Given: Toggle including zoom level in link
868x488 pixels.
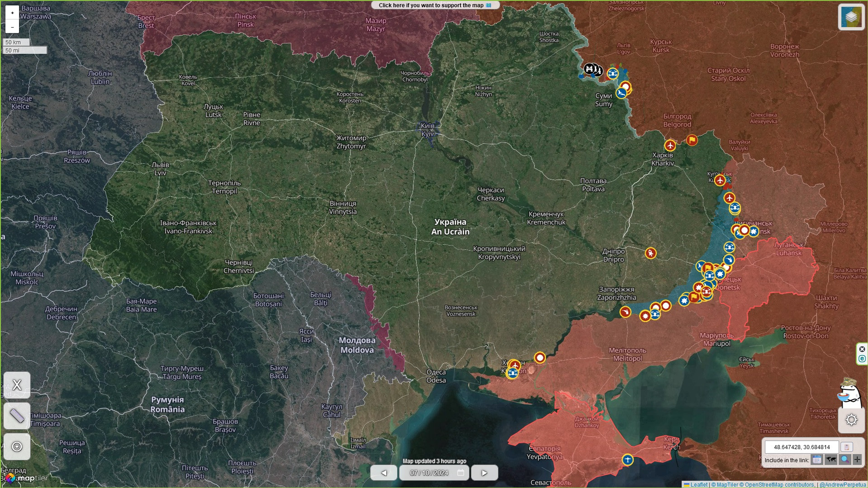Looking at the screenshot, I should click(844, 460).
